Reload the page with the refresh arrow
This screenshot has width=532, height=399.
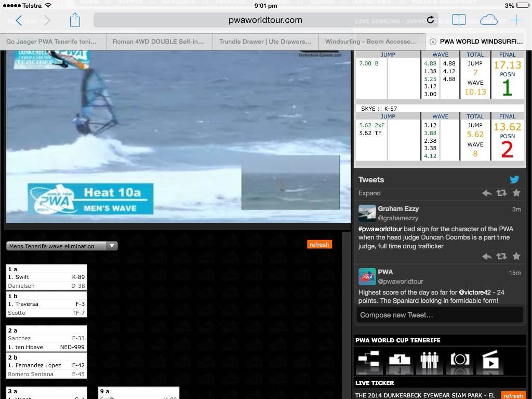pyautogui.click(x=430, y=20)
